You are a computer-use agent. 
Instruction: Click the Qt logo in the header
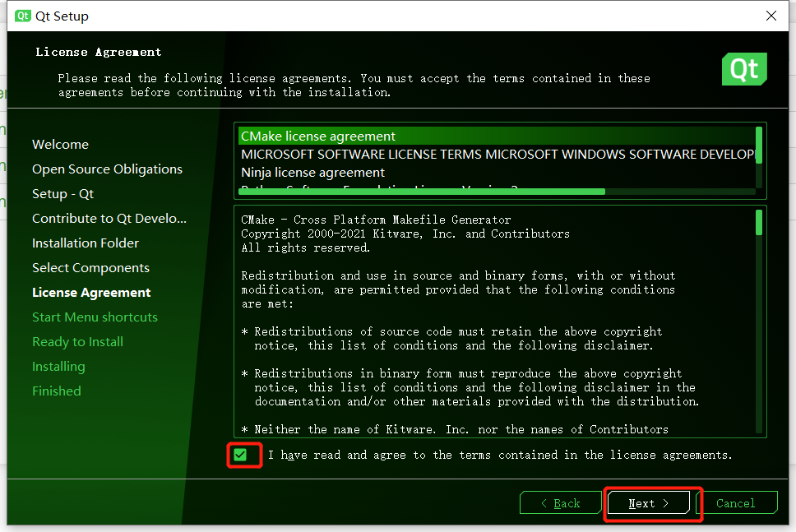click(744, 69)
